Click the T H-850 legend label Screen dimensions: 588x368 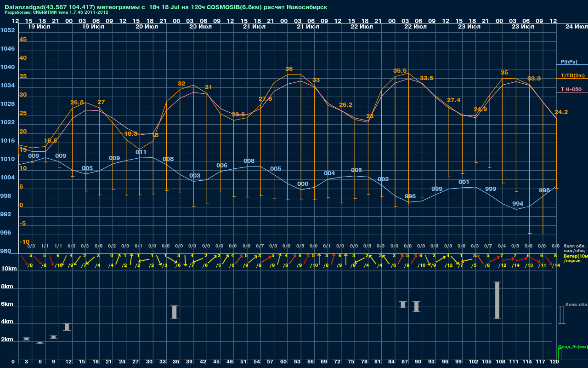(x=571, y=89)
